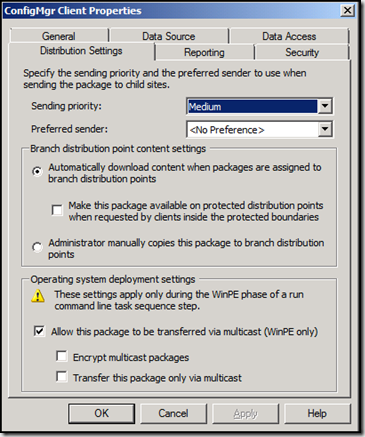The height and width of the screenshot is (437, 365).
Task: Select Administrator manually copies package radio button
Action: pyautogui.click(x=37, y=247)
